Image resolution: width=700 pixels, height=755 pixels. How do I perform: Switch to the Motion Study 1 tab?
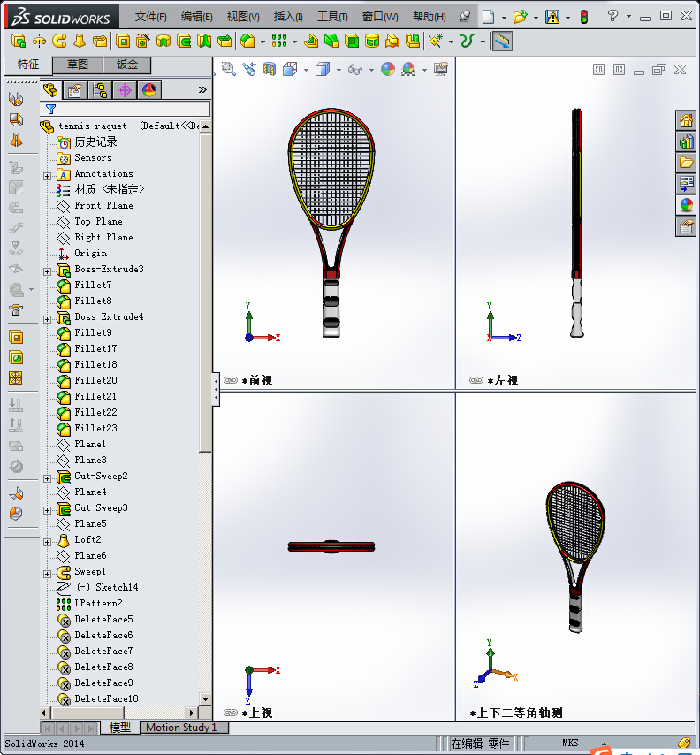tap(181, 727)
